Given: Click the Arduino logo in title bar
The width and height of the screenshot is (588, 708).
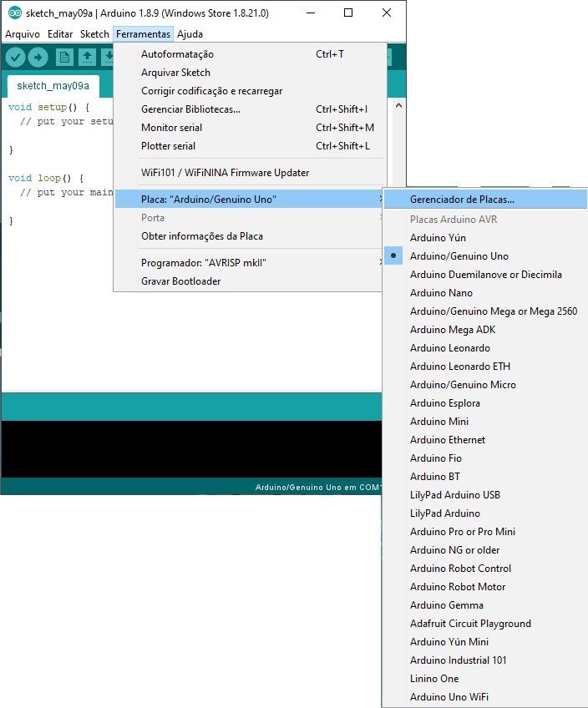Looking at the screenshot, I should (x=15, y=13).
